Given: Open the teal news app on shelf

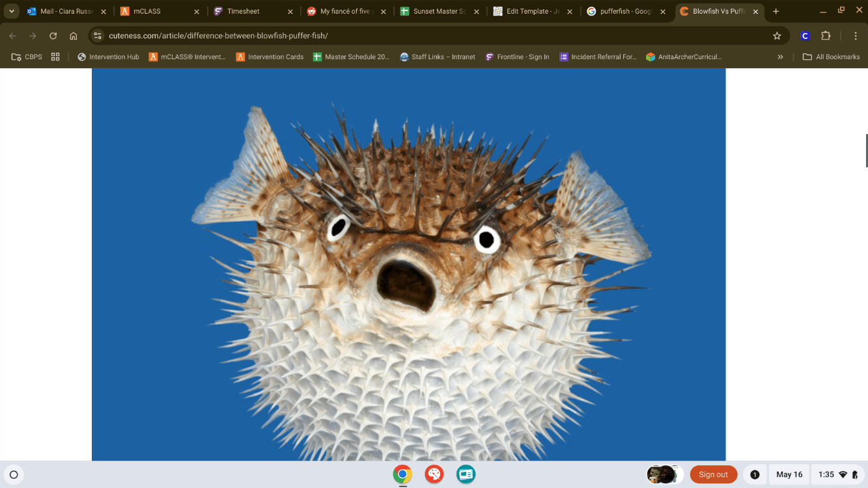Looking at the screenshot, I should (x=466, y=474).
